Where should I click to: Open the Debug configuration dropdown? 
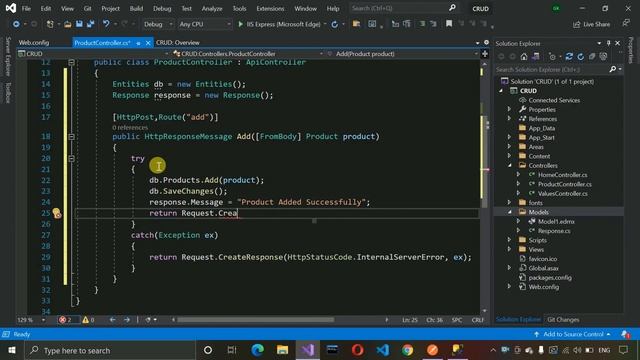[x=158, y=24]
